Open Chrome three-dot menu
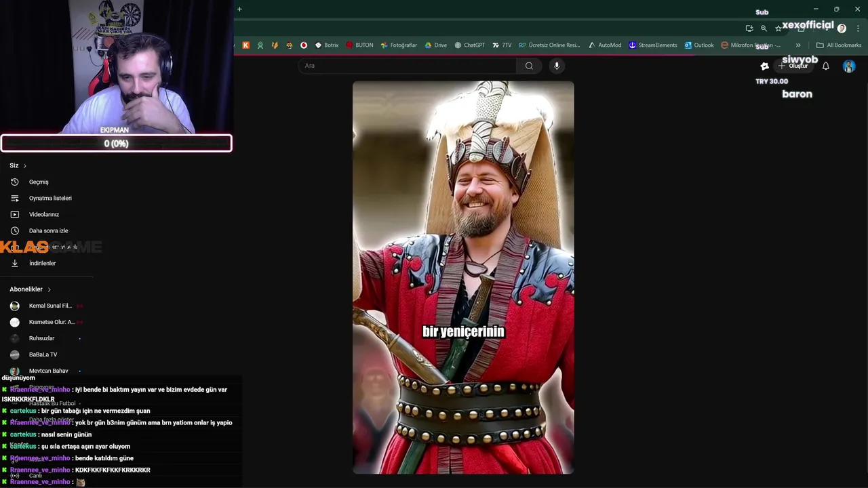The height and width of the screenshot is (488, 868). click(858, 28)
